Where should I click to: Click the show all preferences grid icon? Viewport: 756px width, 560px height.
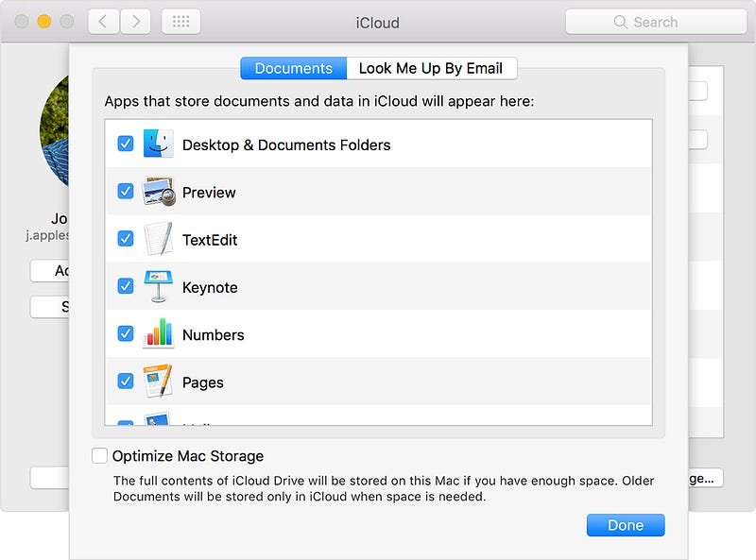(180, 22)
